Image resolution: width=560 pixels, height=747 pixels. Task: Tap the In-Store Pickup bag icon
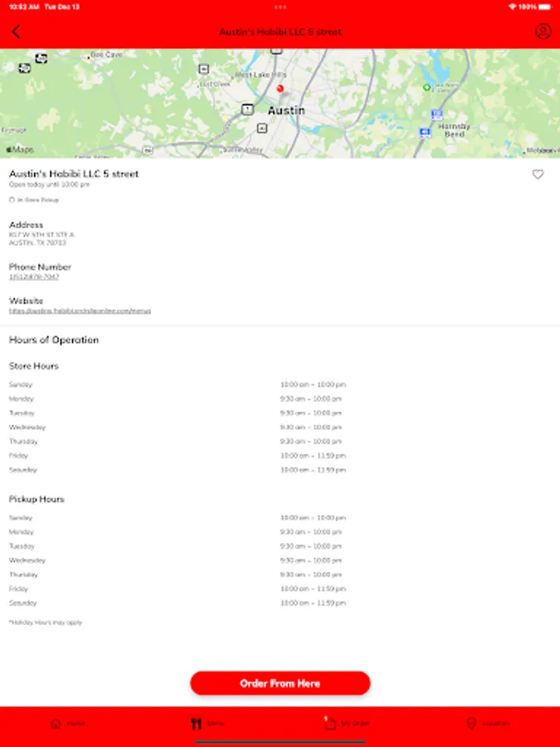coord(12,199)
